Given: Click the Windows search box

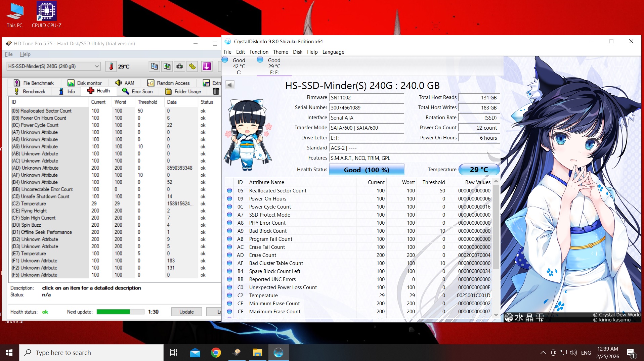Looking at the screenshot, I should click(x=91, y=353).
